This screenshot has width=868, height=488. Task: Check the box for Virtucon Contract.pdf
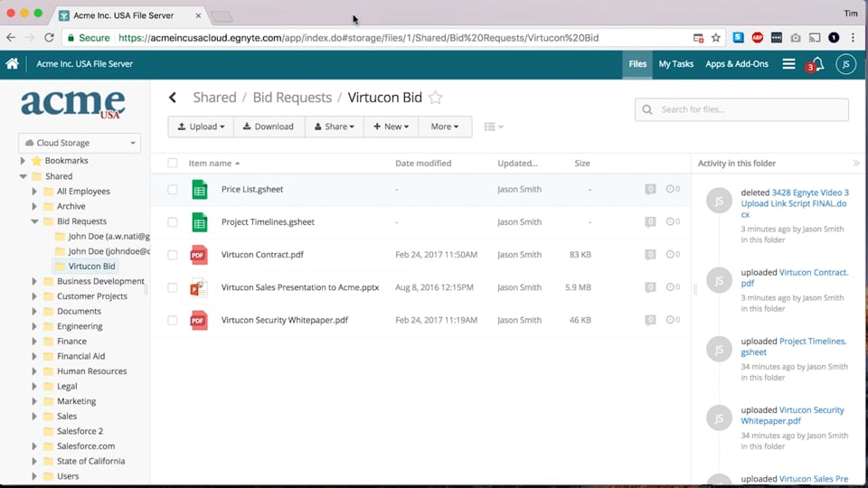coord(173,255)
